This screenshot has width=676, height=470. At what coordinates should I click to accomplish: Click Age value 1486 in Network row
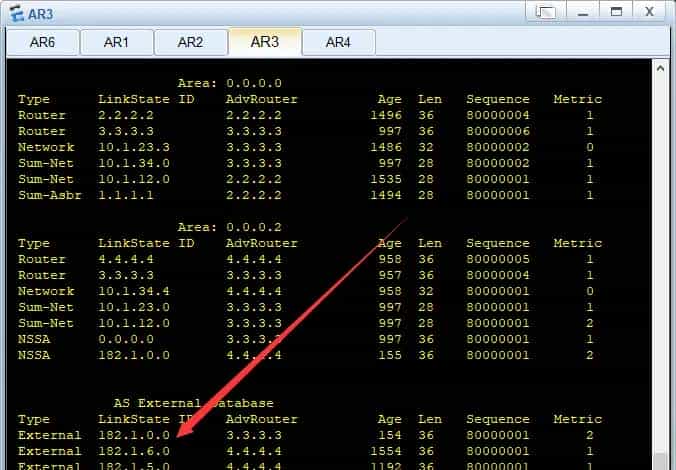(x=386, y=147)
